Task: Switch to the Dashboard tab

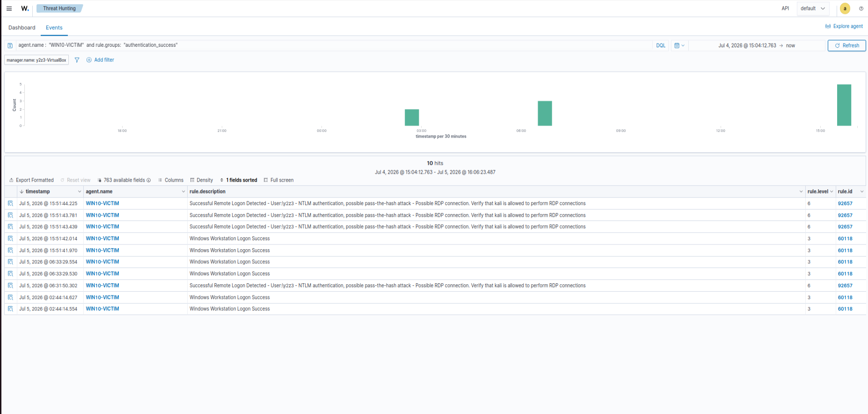Action: coord(22,28)
